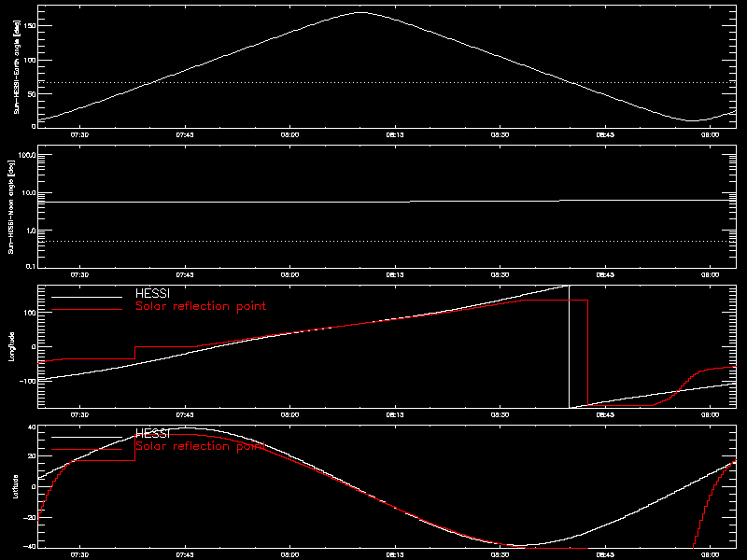This screenshot has width=747, height=560.
Task: Click the 'Sun-HESSI-Moon angle [deg]' axis title
Action: [11, 206]
